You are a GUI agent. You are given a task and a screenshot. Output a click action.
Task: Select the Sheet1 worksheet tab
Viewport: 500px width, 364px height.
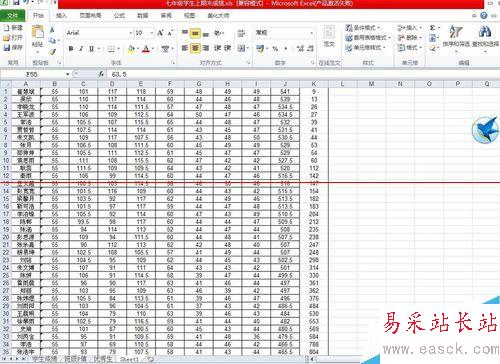129,359
